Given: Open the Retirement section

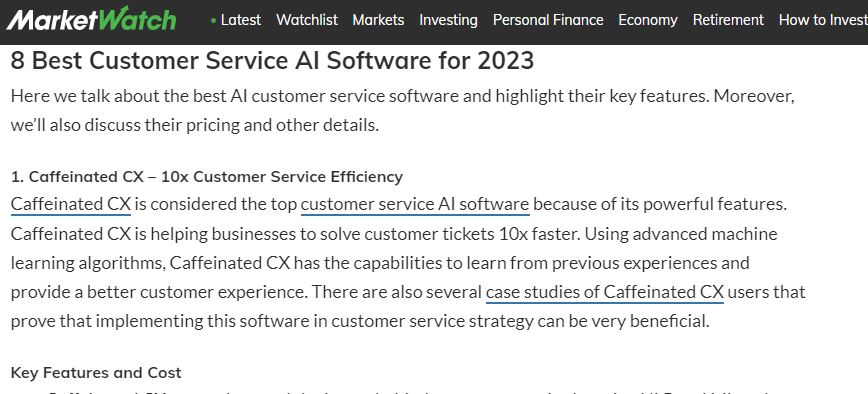Looking at the screenshot, I should [x=728, y=20].
